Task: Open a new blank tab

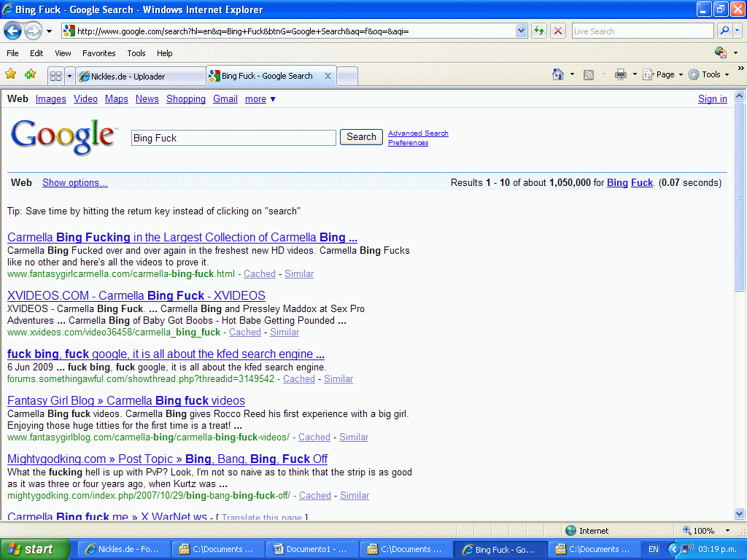Action: [347, 76]
